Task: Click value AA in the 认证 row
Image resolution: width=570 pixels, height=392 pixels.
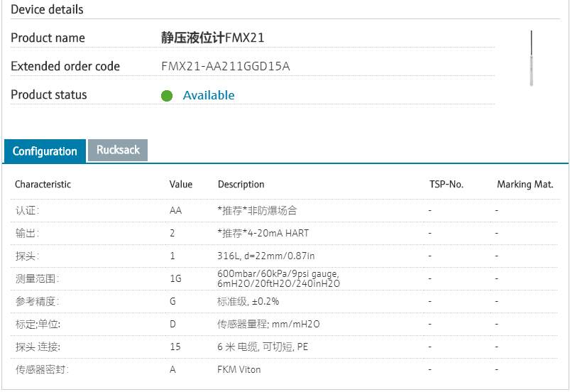Action: click(175, 211)
